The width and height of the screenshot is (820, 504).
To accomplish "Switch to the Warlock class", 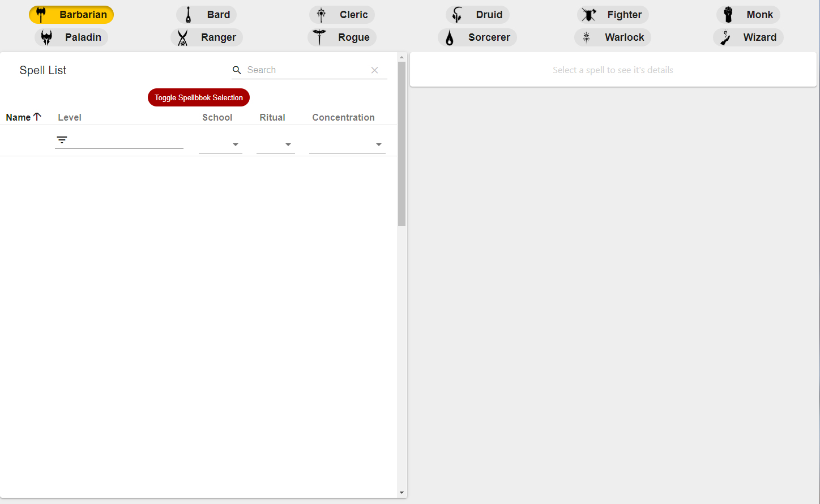I will click(x=613, y=37).
